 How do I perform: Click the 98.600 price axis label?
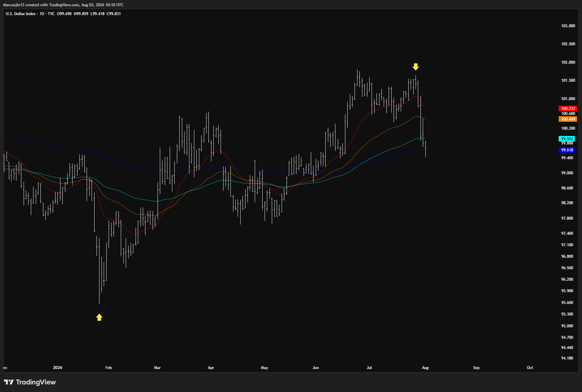[567, 188]
